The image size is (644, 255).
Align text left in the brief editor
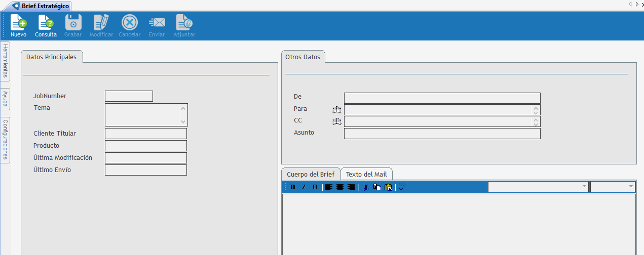point(329,187)
